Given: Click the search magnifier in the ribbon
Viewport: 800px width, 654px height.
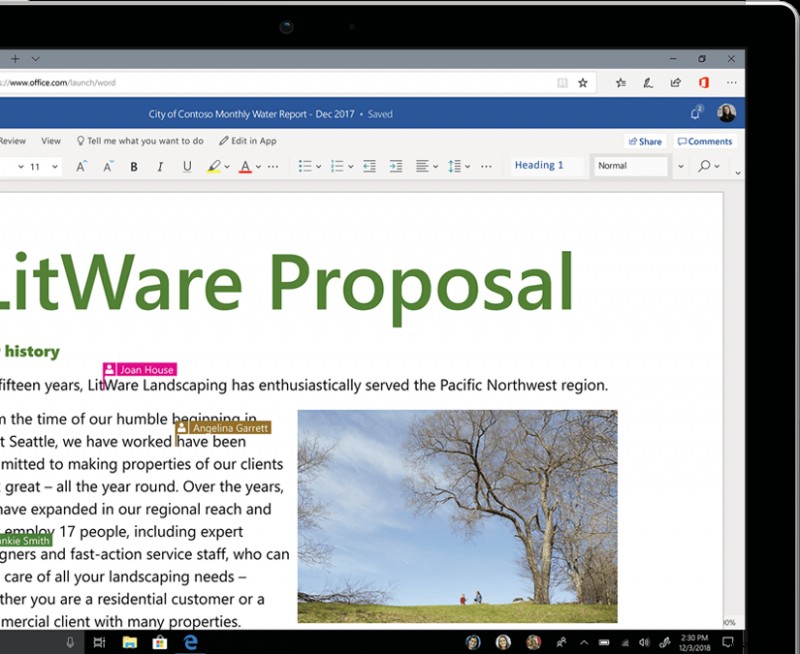Looking at the screenshot, I should click(704, 165).
